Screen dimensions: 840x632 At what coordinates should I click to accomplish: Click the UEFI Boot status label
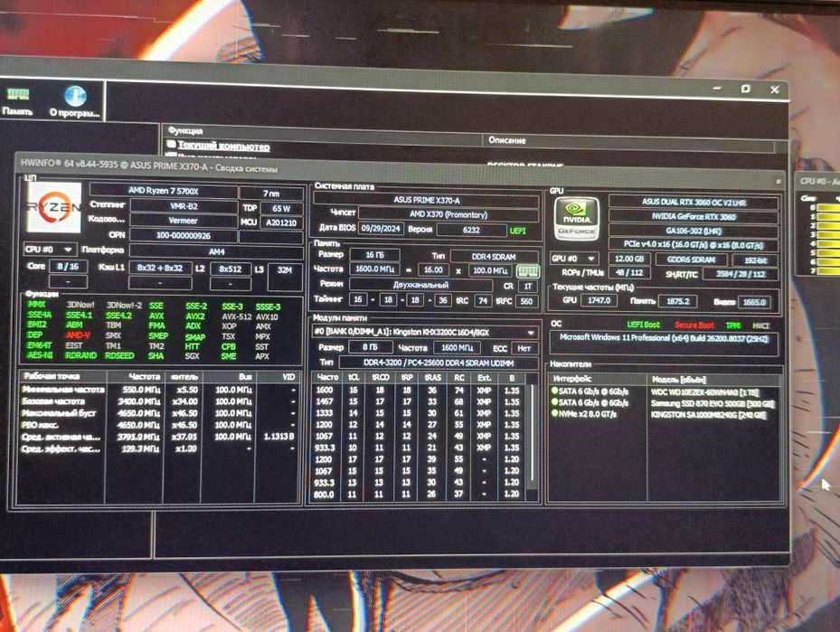(x=644, y=325)
